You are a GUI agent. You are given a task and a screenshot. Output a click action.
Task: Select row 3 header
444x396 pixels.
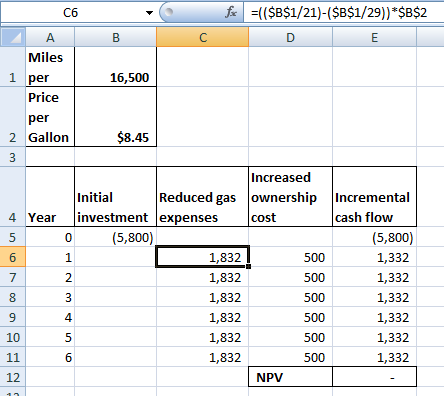coord(13,157)
